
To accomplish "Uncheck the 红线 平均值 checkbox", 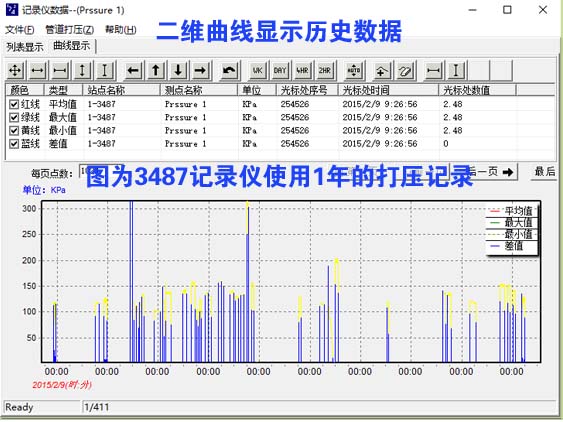I will click(14, 104).
